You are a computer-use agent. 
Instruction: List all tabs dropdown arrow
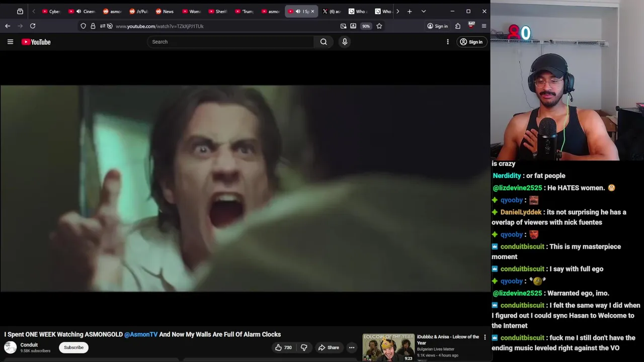[424, 11]
